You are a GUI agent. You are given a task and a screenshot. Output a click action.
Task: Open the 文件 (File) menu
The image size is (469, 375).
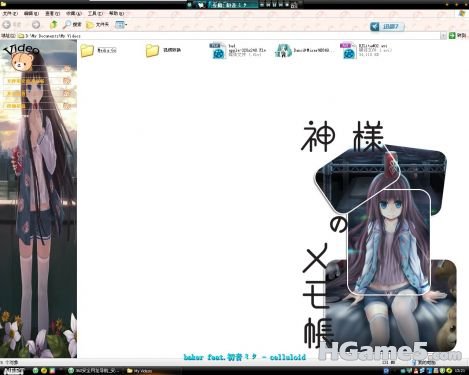tap(10, 14)
